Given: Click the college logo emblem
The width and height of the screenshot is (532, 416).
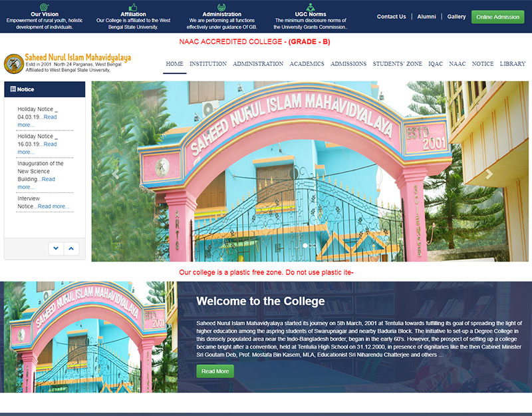Looking at the screenshot, I should [x=13, y=63].
